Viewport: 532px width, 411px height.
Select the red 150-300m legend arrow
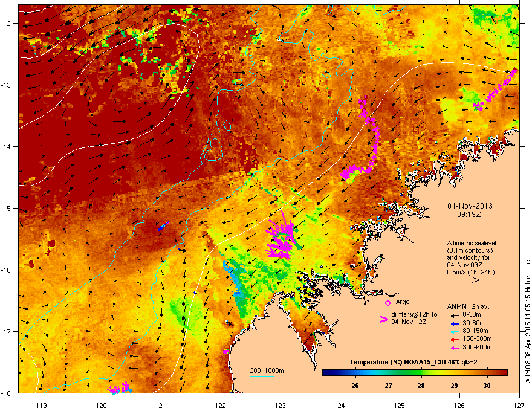(x=455, y=340)
